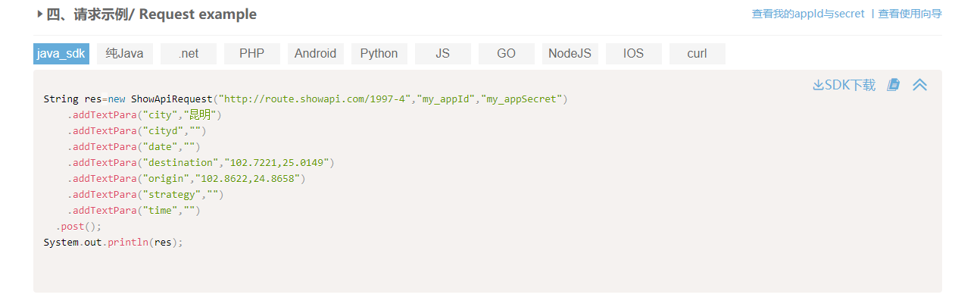980x304 pixels.
Task: Collapse the Request example section triangle
Action: [39, 14]
